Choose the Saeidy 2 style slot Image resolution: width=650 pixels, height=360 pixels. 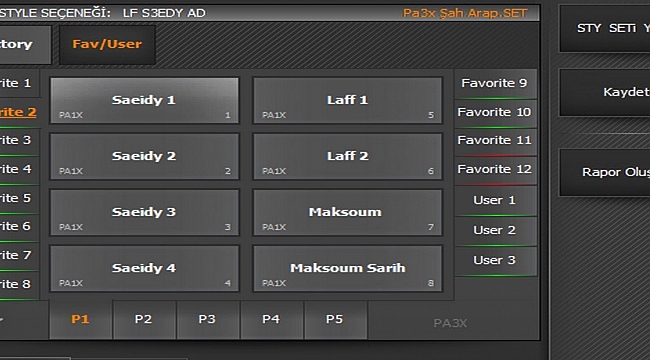pyautogui.click(x=144, y=156)
